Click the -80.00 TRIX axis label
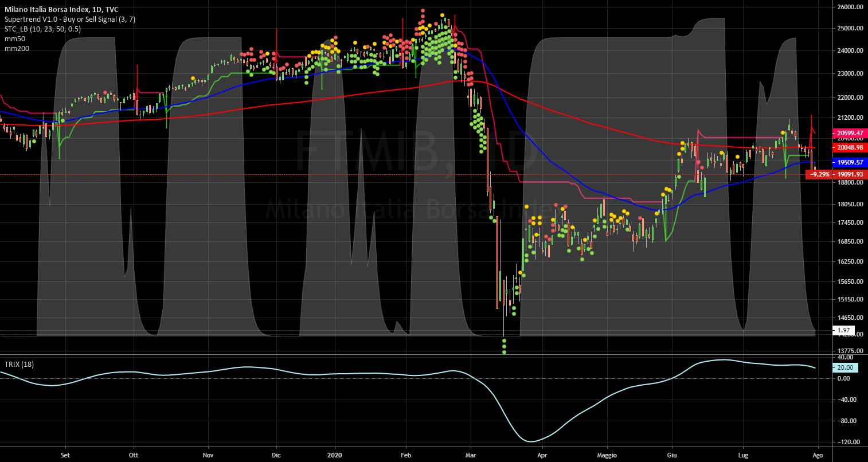 (x=846, y=421)
